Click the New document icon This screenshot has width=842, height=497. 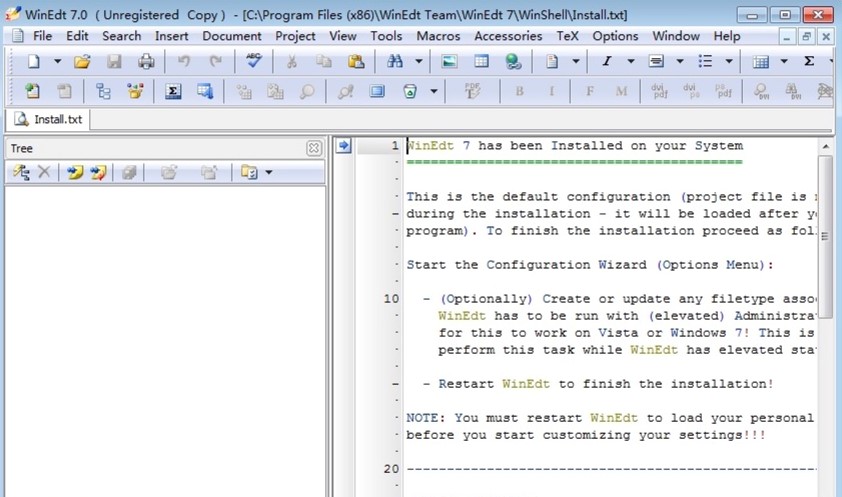coord(33,62)
